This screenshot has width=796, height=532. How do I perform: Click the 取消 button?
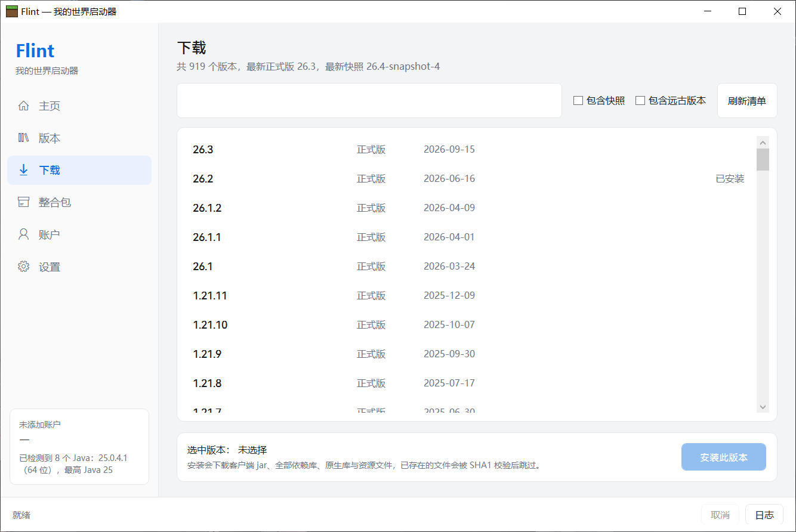pos(720,515)
